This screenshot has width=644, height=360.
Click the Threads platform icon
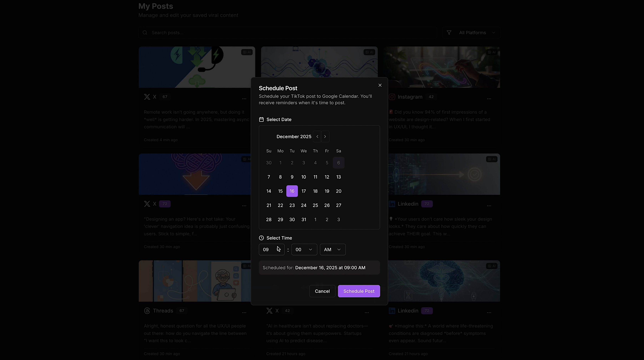[147, 311]
